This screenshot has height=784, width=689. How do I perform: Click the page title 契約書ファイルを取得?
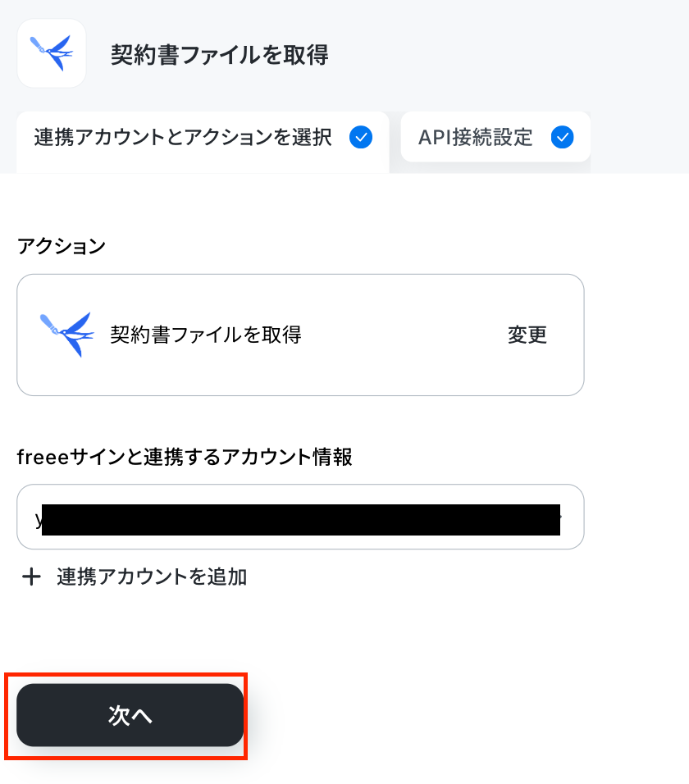[220, 54]
